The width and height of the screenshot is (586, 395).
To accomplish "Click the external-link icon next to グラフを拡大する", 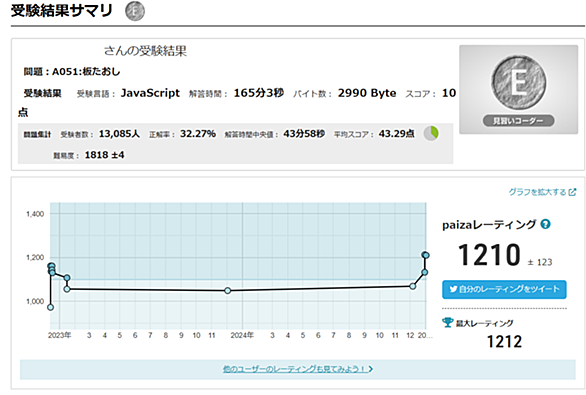I will (x=572, y=192).
